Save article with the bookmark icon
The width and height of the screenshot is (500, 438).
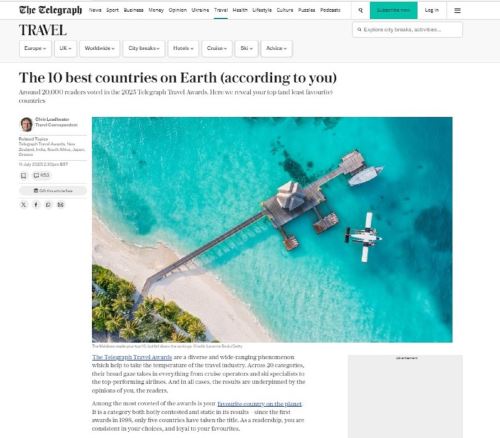[24, 175]
